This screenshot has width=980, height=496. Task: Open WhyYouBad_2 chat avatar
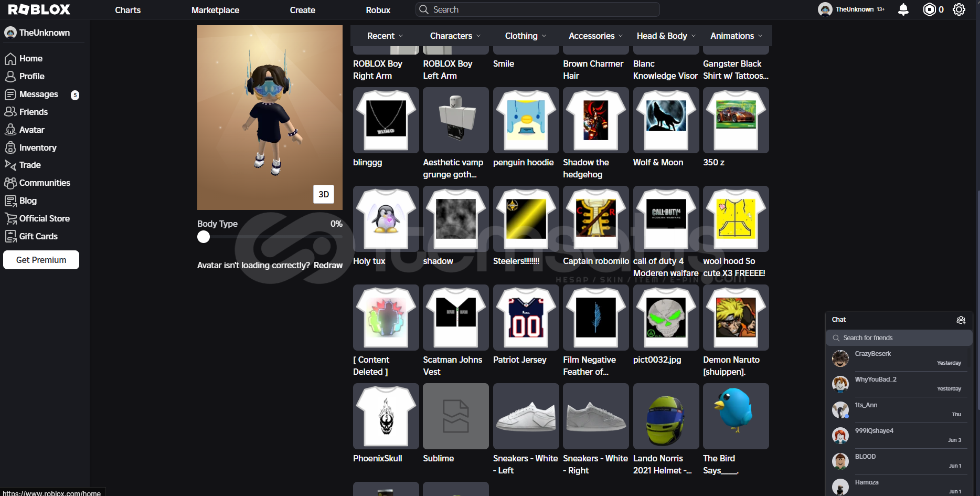[840, 384]
